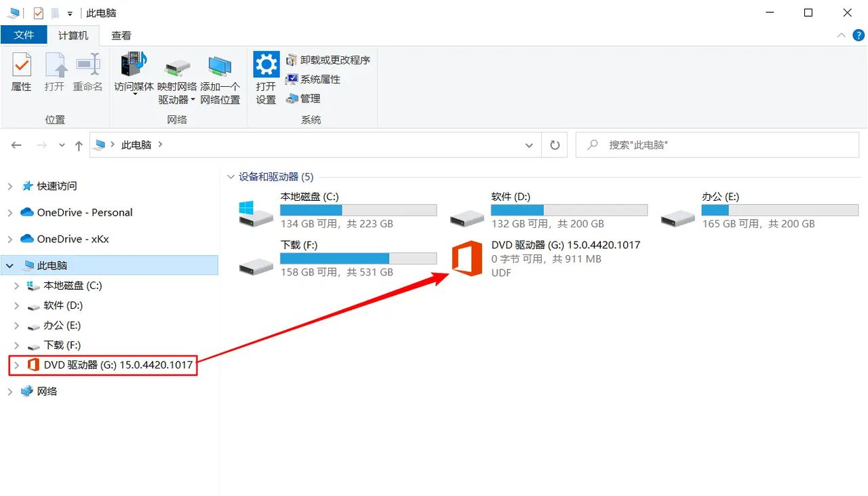Viewport: 868px width, 496px height.
Task: Select 软件 (D:) in the sidebar
Action: tap(63, 305)
